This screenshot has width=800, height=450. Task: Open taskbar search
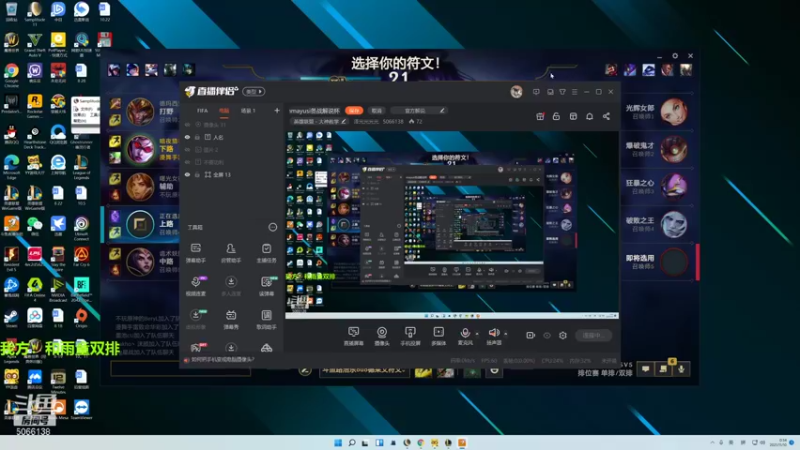pyautogui.click(x=352, y=443)
